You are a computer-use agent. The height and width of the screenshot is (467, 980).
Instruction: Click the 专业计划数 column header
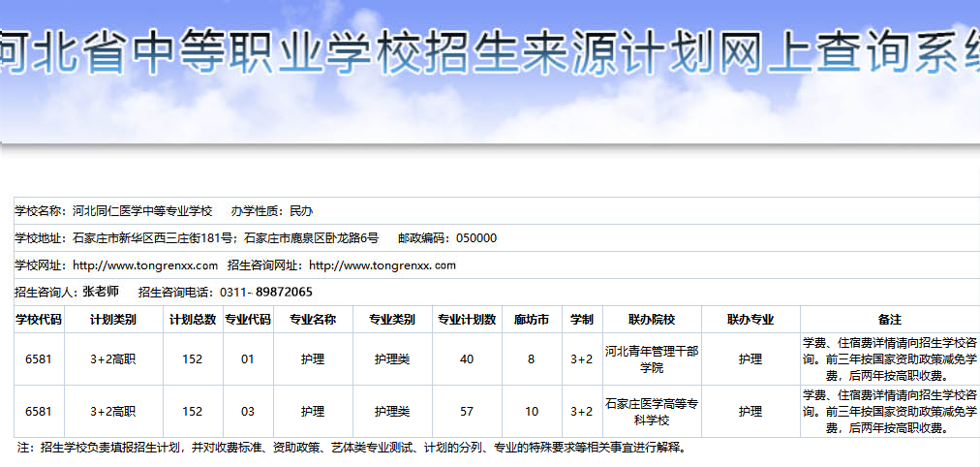click(x=467, y=320)
